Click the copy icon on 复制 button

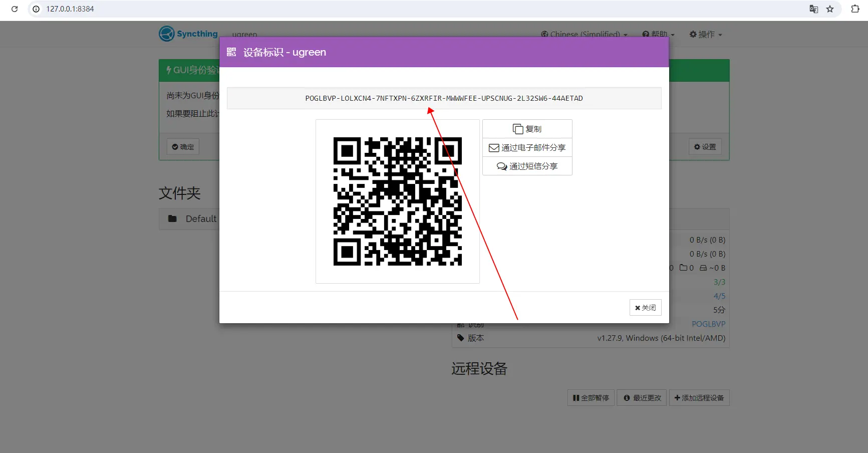519,129
